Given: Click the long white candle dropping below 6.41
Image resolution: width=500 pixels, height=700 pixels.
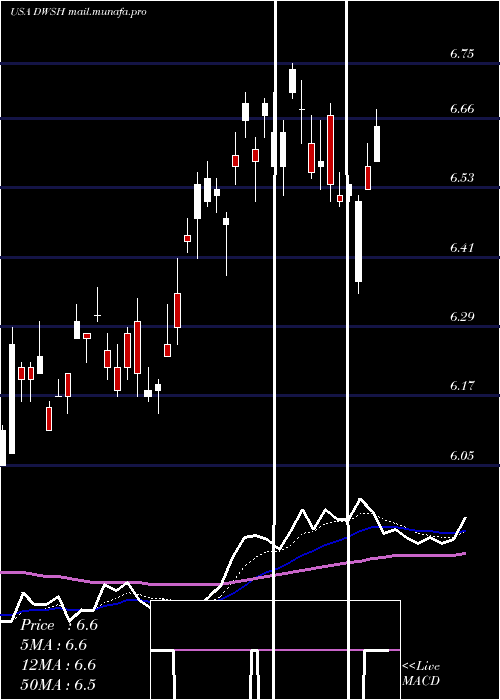Looking at the screenshot, I should click(358, 241).
